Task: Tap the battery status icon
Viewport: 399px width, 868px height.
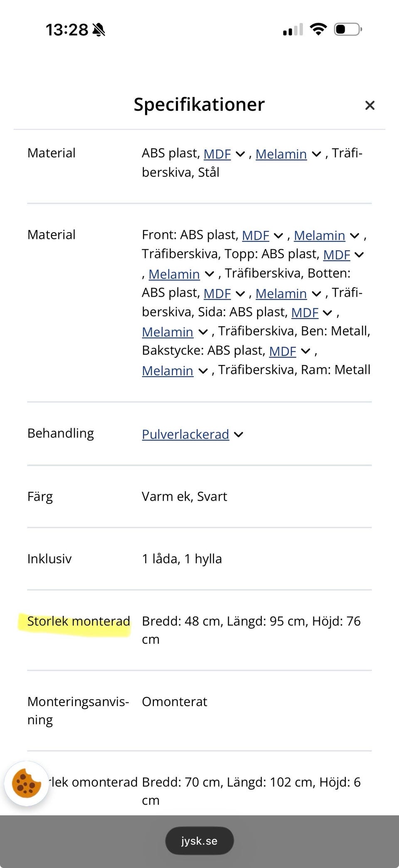Action: pyautogui.click(x=348, y=30)
